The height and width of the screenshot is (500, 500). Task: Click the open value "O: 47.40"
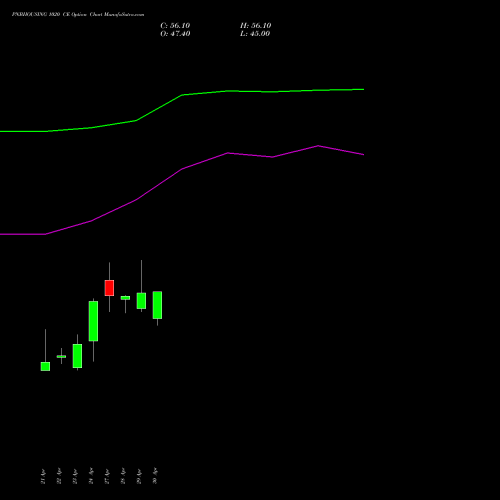pyautogui.click(x=175, y=34)
